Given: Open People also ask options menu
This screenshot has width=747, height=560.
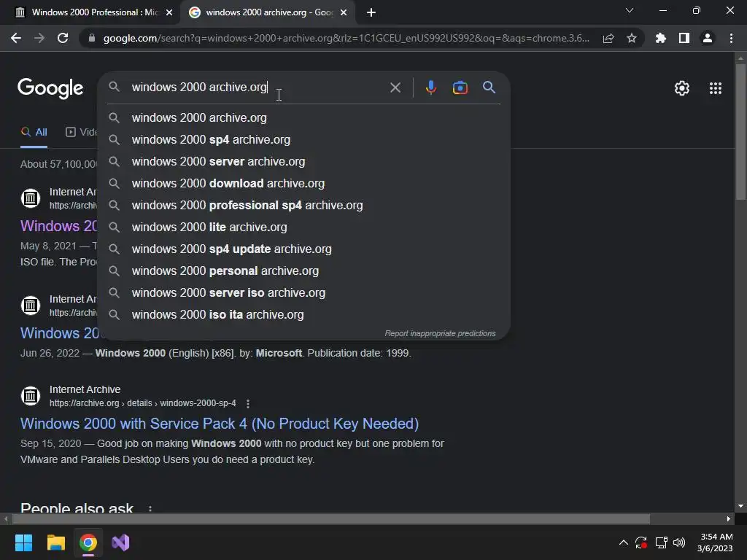Looking at the screenshot, I should point(150,508).
